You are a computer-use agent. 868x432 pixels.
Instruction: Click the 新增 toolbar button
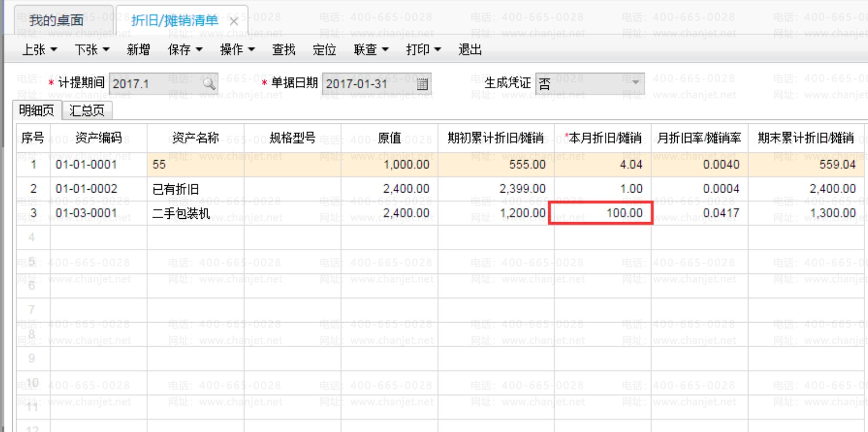coord(138,50)
